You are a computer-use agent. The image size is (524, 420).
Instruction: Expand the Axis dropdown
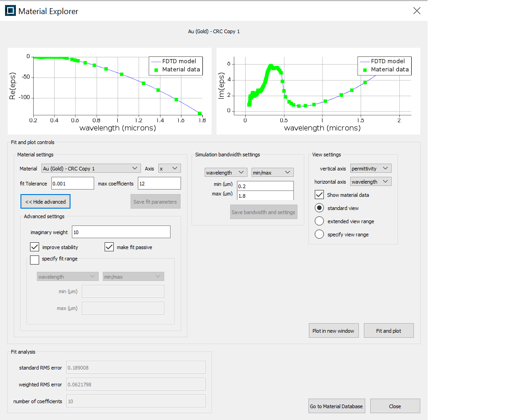170,169
